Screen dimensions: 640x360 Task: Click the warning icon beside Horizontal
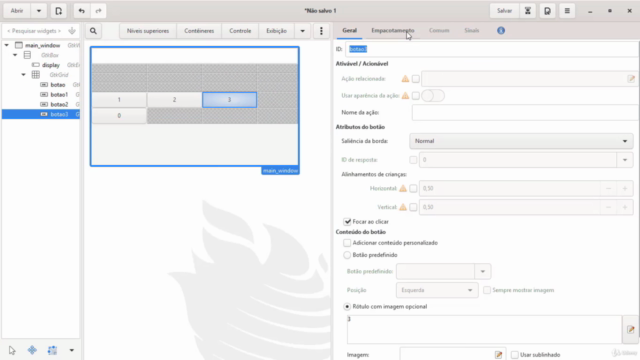[403, 188]
